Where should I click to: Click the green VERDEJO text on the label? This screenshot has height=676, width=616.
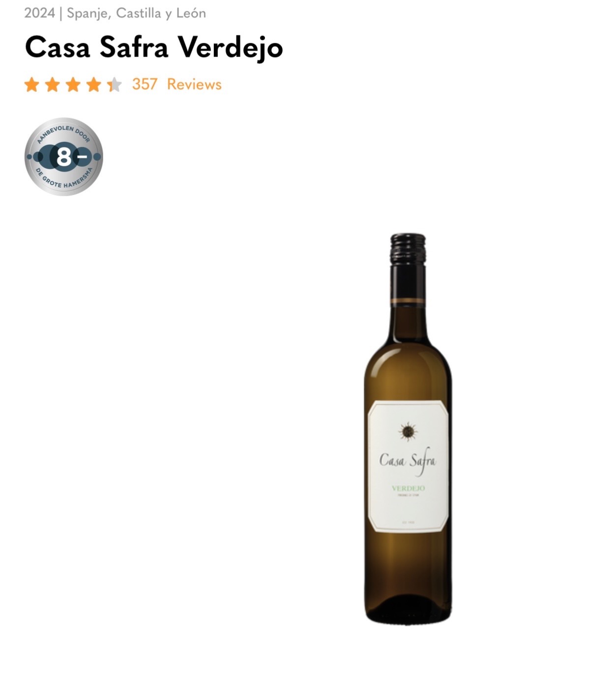[408, 488]
